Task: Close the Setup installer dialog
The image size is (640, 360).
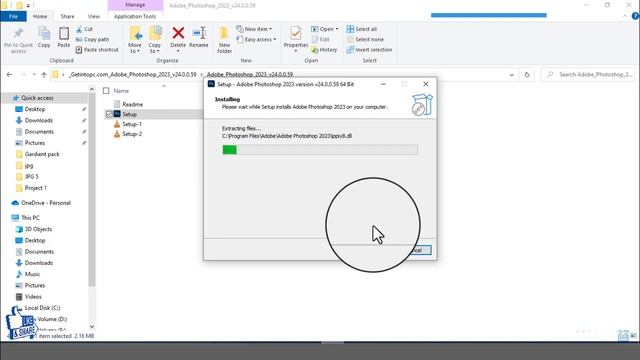Action: [426, 84]
